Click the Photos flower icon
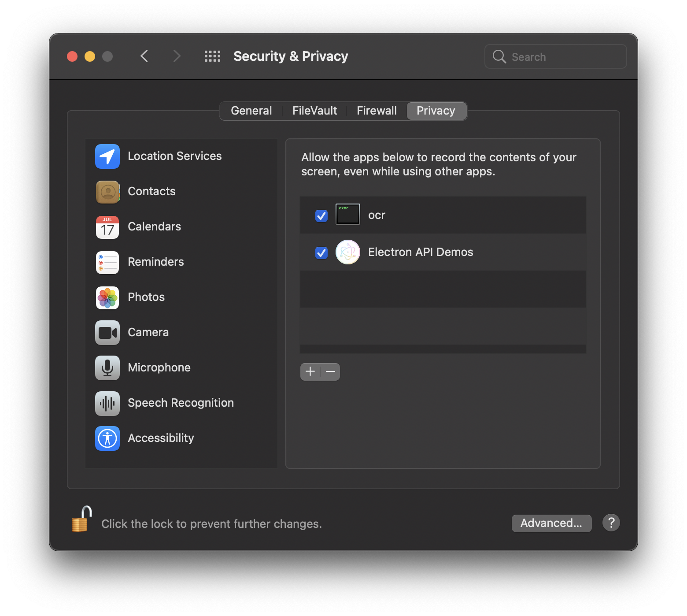 (x=107, y=297)
